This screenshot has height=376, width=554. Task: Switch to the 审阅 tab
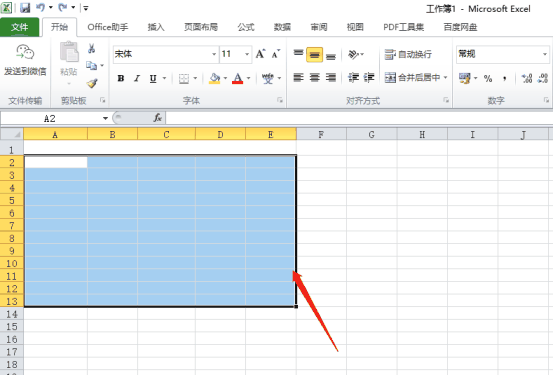(319, 27)
